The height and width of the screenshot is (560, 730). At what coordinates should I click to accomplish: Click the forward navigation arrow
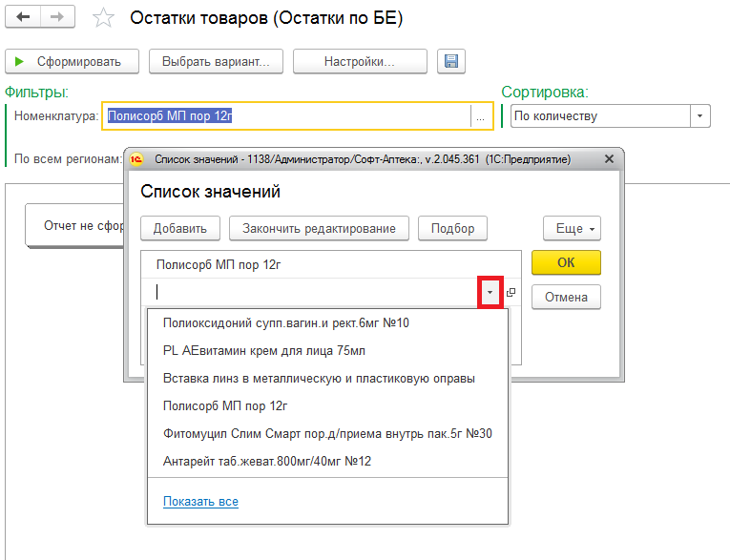(x=57, y=18)
